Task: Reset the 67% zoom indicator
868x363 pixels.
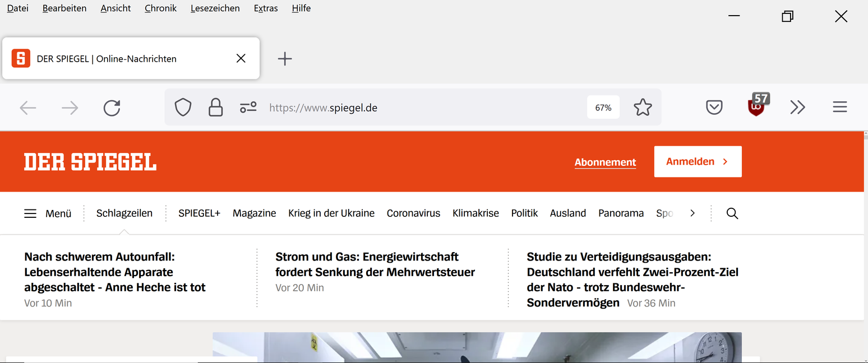Action: (603, 108)
